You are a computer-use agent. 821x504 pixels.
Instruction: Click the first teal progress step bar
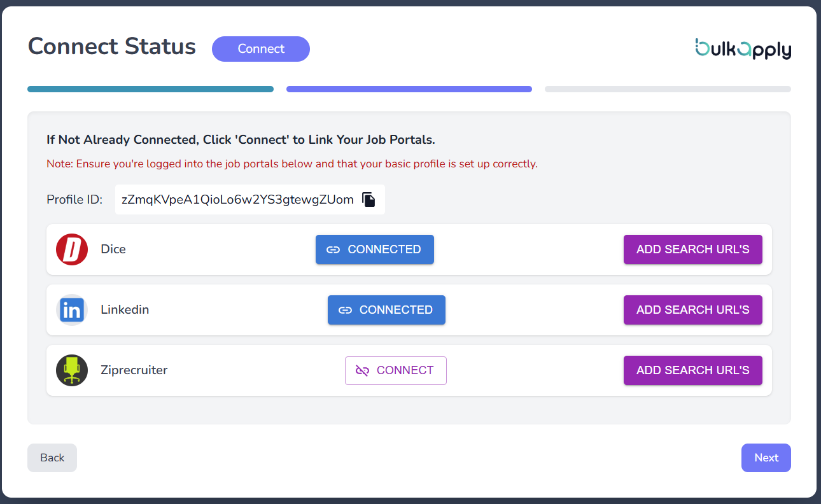[150, 89]
